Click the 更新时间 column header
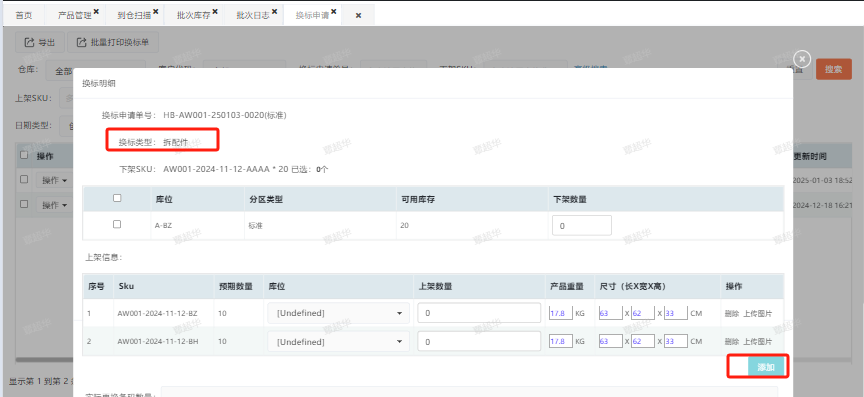This screenshot has height=397, width=864. click(x=809, y=157)
